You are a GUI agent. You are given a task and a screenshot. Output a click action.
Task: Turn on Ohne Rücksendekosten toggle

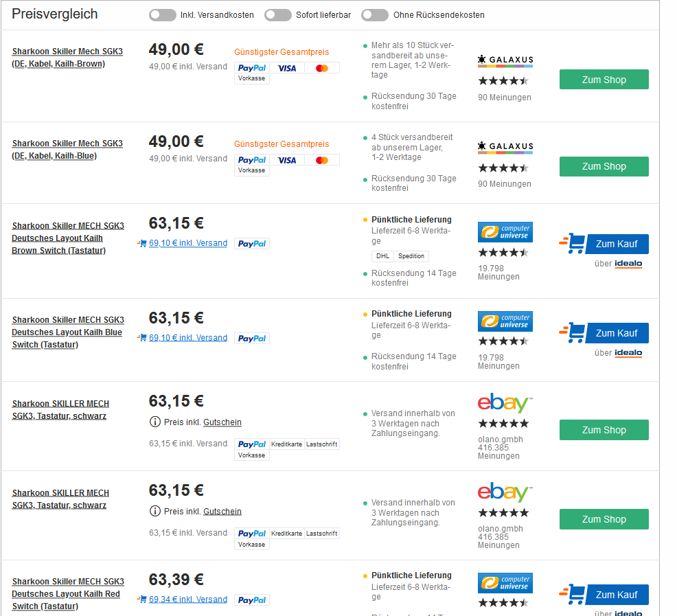coord(375,14)
